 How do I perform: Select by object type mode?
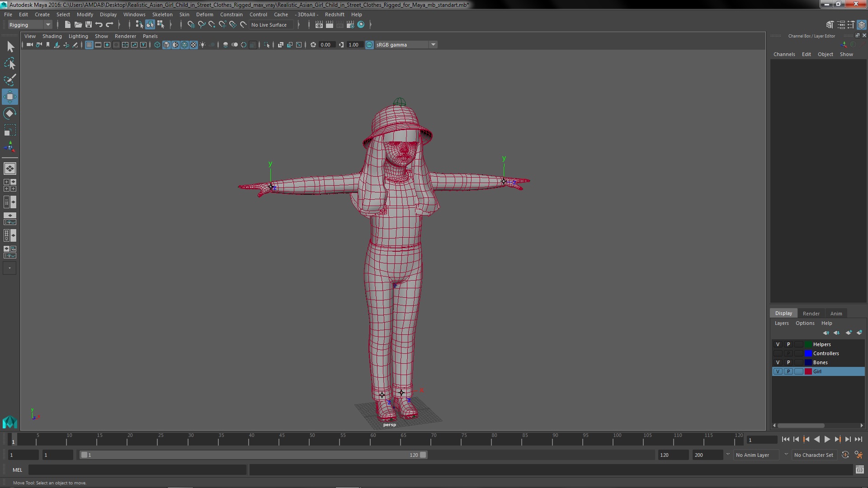tap(150, 25)
